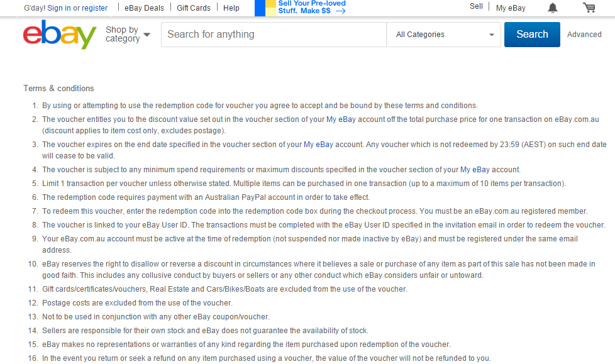Open eBay Deals from top bar
Viewport: 615px width, 364px height.
point(144,8)
